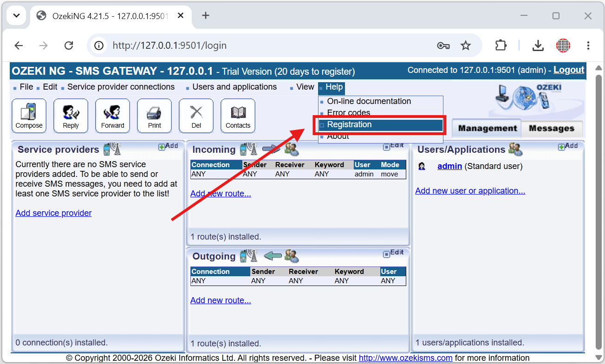The height and width of the screenshot is (364, 605).
Task: Open the browser extensions puzzle icon
Action: [501, 45]
